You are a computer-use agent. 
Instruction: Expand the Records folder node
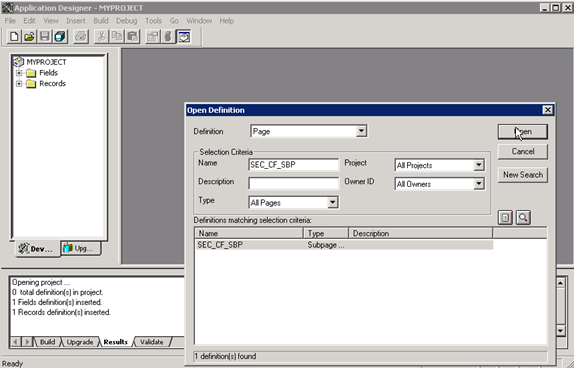[19, 84]
